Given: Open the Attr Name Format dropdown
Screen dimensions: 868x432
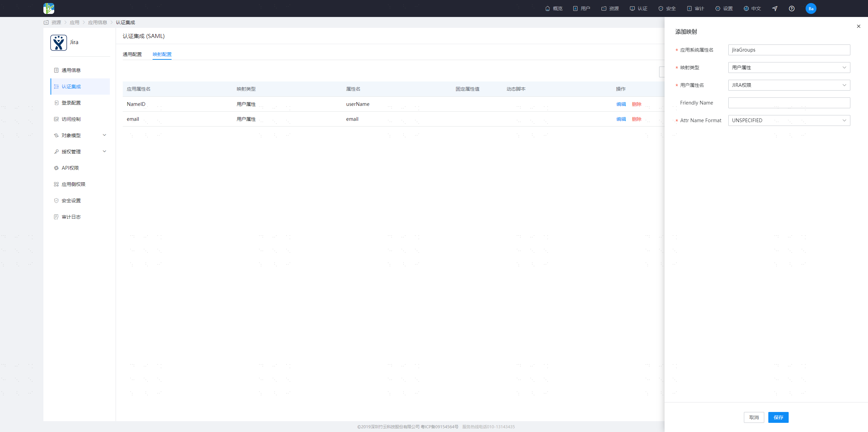Looking at the screenshot, I should point(789,120).
